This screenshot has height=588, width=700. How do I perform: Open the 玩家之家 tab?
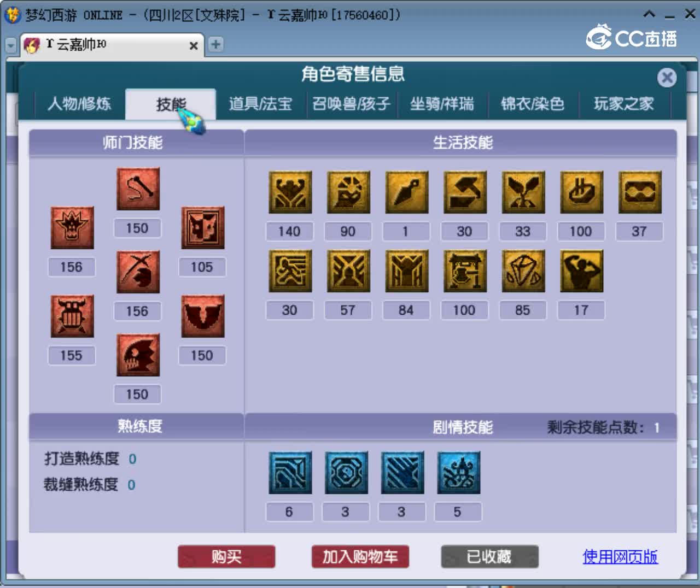(x=624, y=104)
